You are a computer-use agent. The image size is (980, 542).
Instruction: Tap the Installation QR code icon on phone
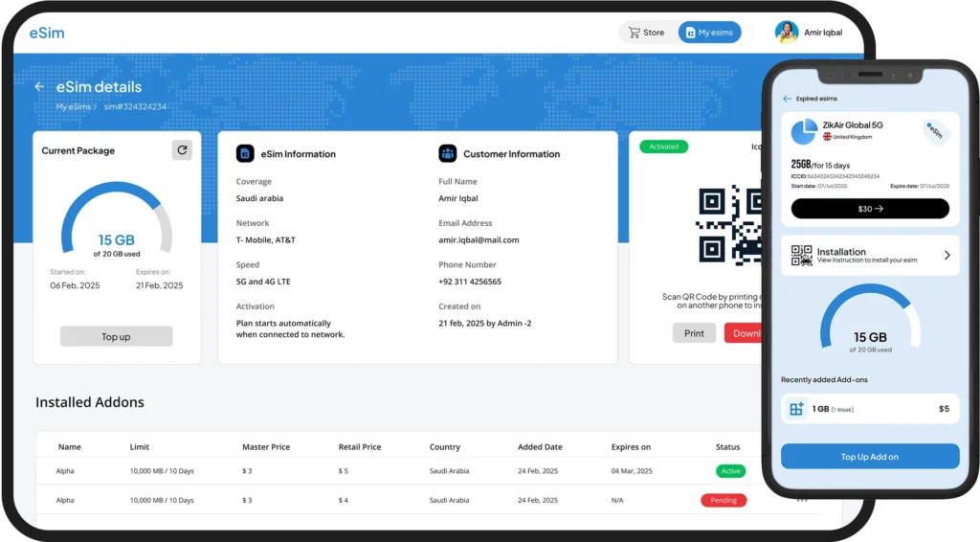pos(801,256)
